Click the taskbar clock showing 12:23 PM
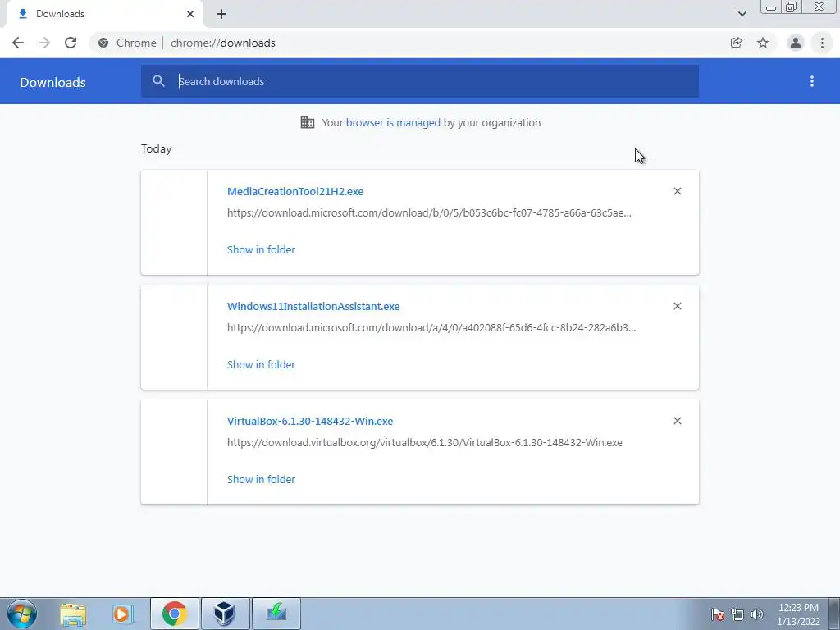This screenshot has width=840, height=630. (x=798, y=614)
